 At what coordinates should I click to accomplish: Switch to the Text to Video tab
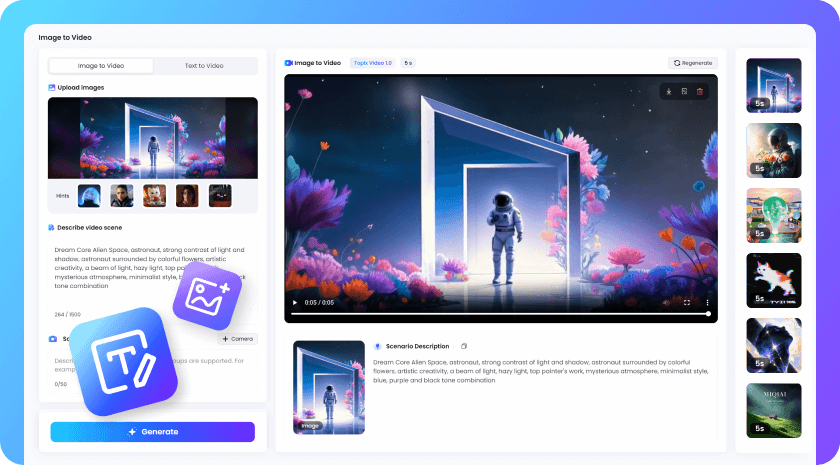[204, 66]
